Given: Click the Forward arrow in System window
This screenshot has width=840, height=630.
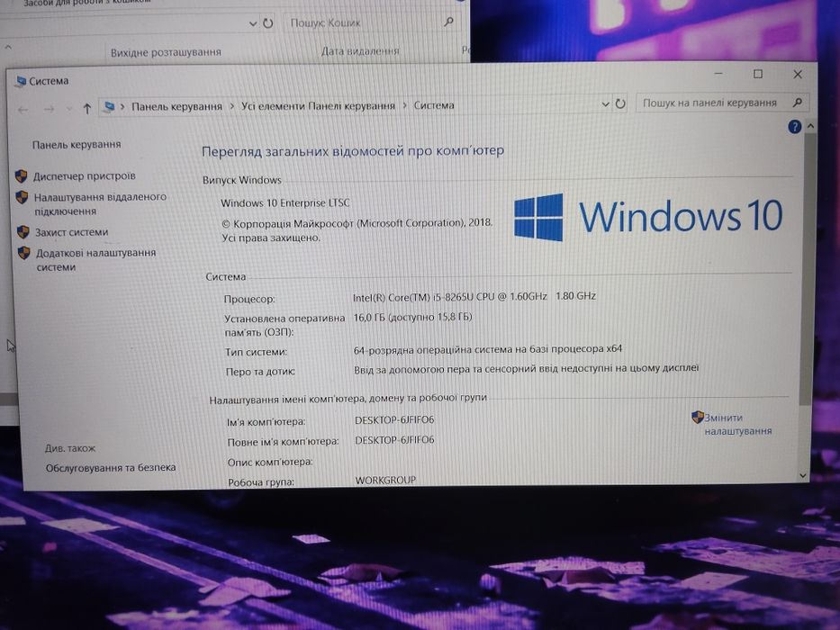Looking at the screenshot, I should (50, 109).
